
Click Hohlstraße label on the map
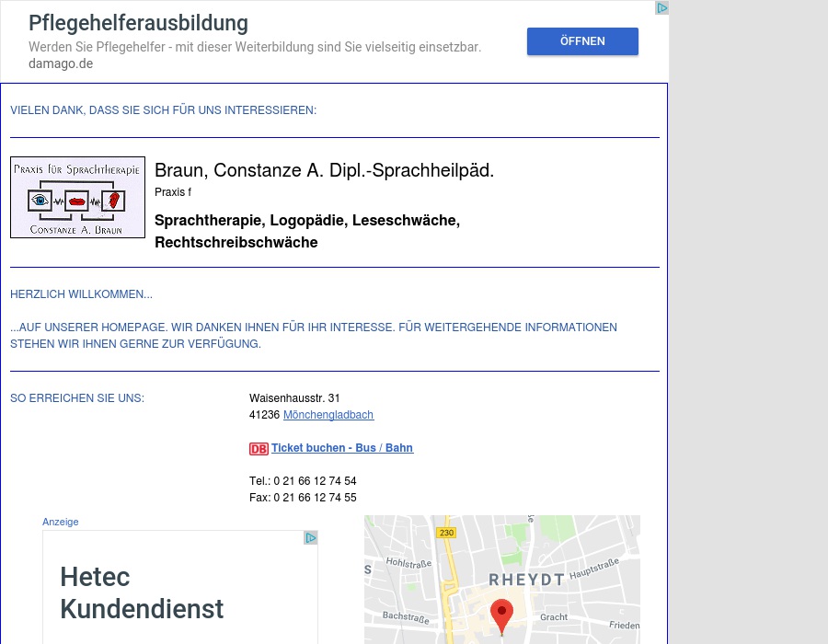coord(408,563)
